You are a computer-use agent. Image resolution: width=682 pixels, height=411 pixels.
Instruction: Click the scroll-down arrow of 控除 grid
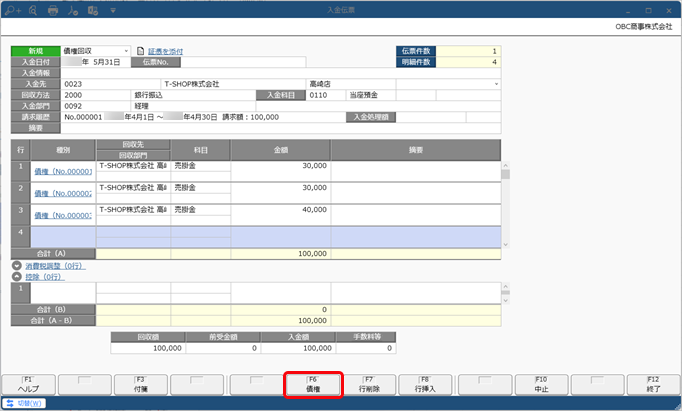click(x=505, y=301)
